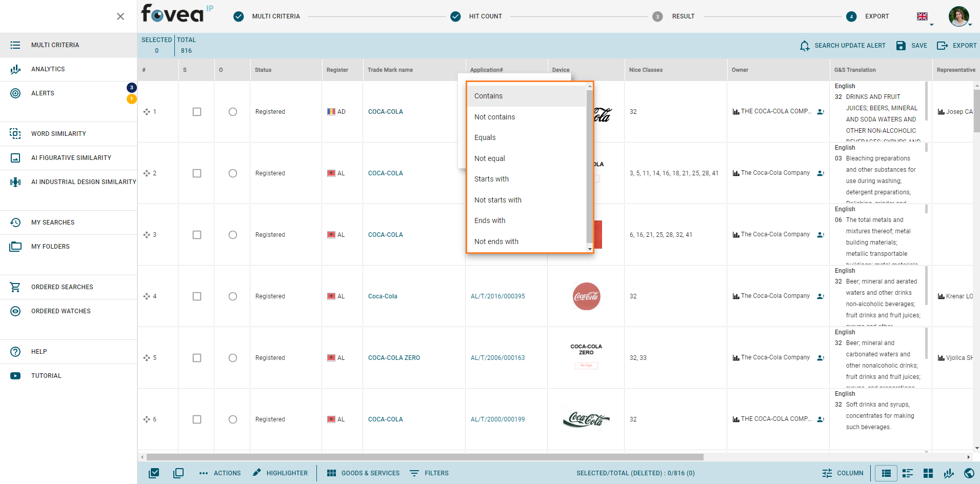
Task: Switch to grid tile view
Action: click(x=928, y=473)
